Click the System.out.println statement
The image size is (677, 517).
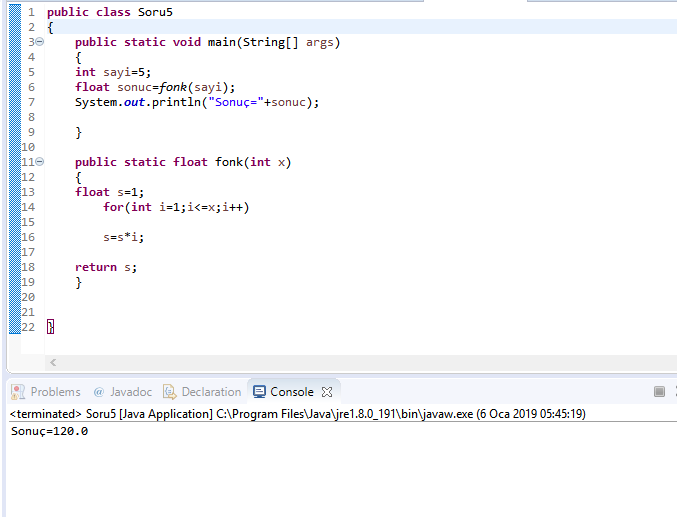coord(197,102)
